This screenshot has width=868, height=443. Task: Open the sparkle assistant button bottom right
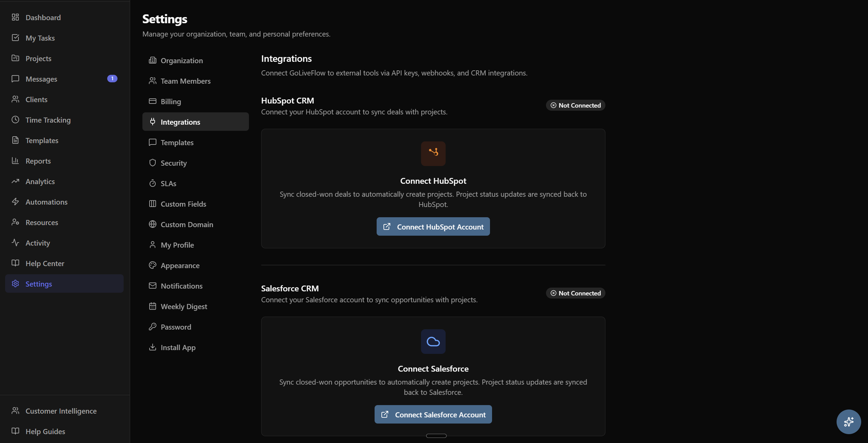(849, 422)
